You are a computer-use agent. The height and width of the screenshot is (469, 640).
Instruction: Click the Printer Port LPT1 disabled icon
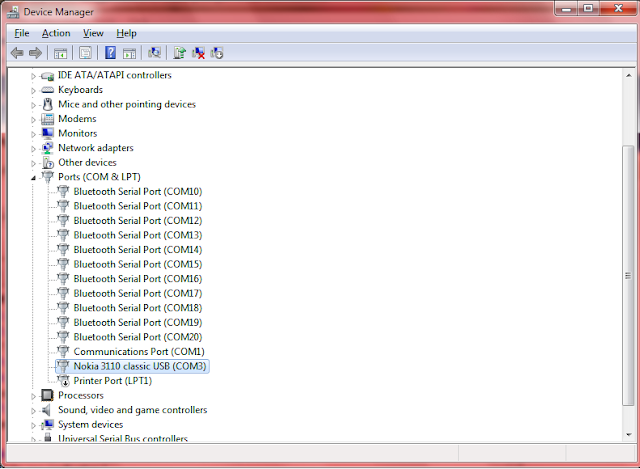[63, 381]
